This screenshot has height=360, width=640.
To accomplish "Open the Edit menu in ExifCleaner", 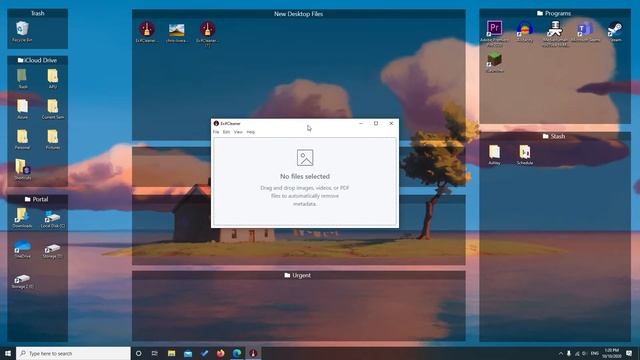I will click(x=226, y=132).
